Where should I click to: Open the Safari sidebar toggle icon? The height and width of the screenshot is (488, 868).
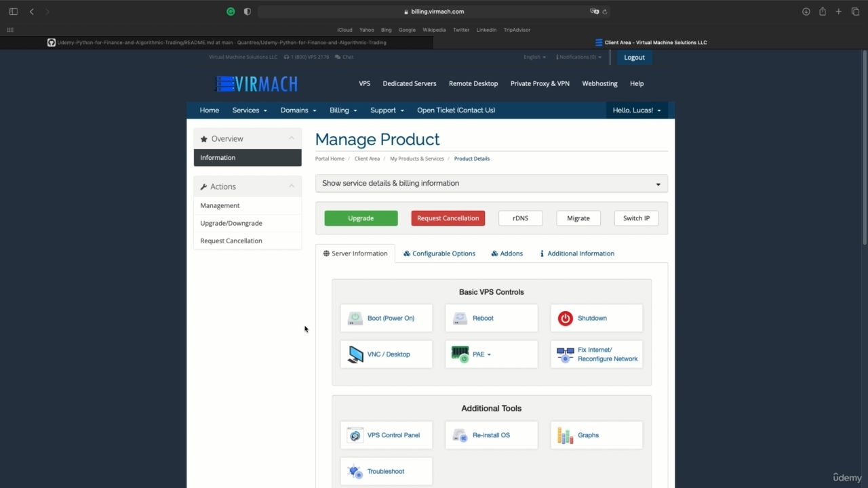pyautogui.click(x=13, y=12)
